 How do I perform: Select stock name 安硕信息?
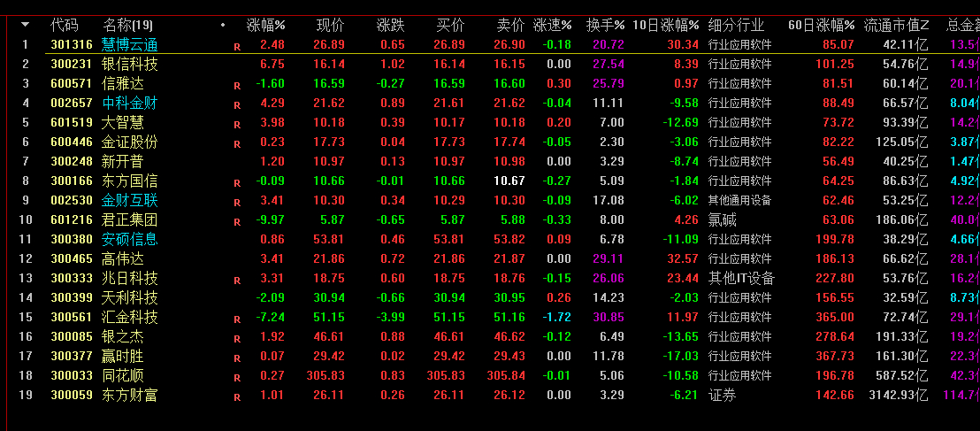pos(129,239)
